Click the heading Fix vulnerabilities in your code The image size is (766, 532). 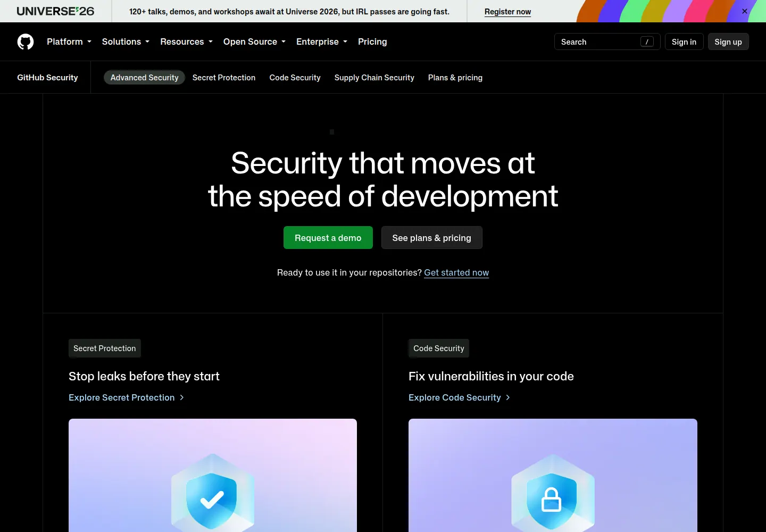coord(491,376)
